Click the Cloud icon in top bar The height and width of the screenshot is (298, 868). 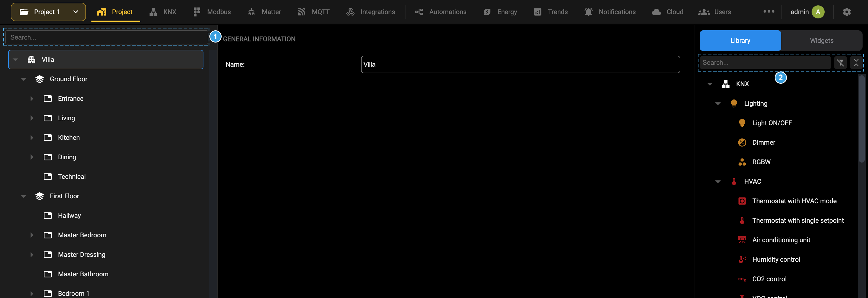coord(656,12)
